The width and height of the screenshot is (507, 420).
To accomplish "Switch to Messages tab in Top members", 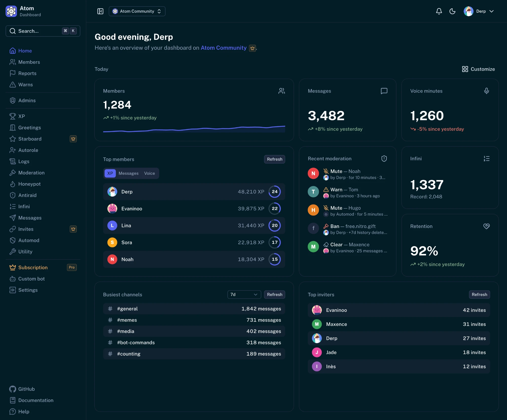I will 129,173.
